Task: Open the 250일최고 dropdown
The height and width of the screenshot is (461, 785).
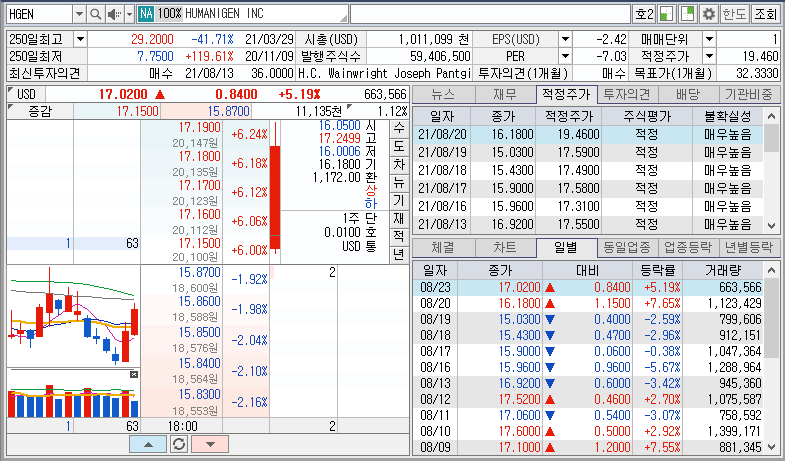Action: click(x=80, y=39)
